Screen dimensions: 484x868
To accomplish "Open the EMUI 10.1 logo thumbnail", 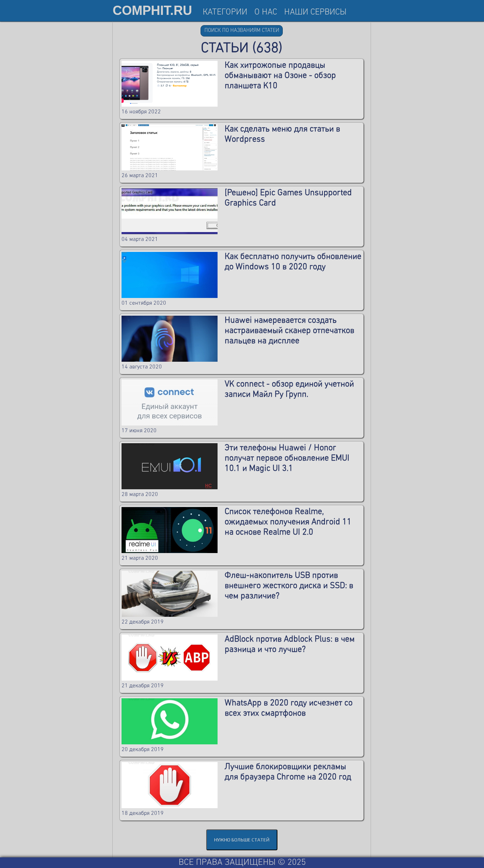I will [x=169, y=466].
